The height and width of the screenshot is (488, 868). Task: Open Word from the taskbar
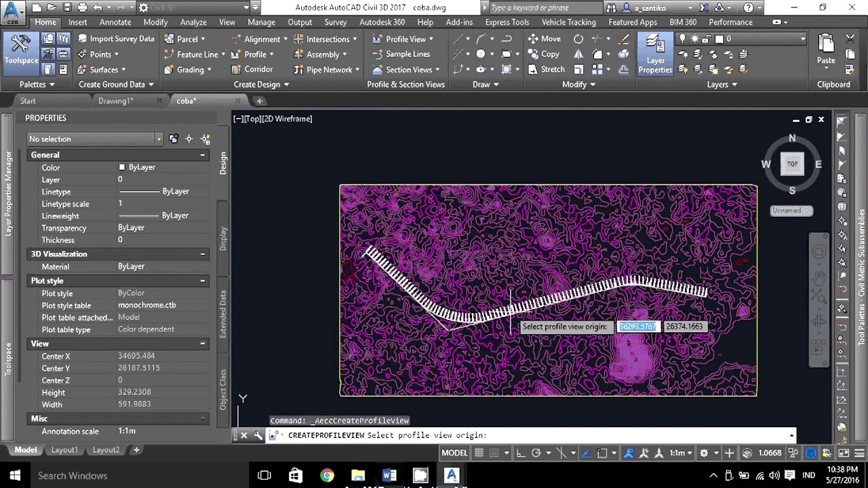pyautogui.click(x=389, y=475)
